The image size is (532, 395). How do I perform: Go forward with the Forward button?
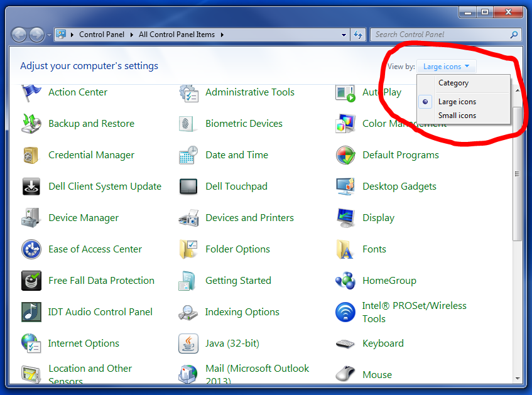[x=36, y=35]
